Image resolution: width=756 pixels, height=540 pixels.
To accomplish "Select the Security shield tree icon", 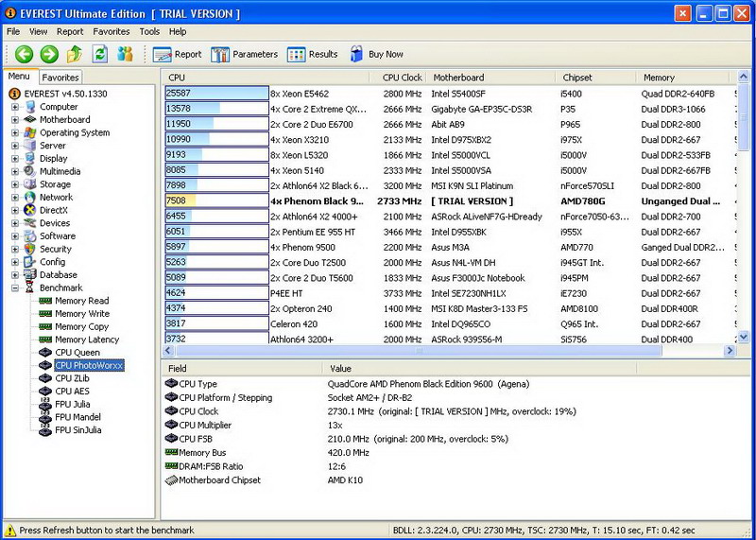I will 30,249.
